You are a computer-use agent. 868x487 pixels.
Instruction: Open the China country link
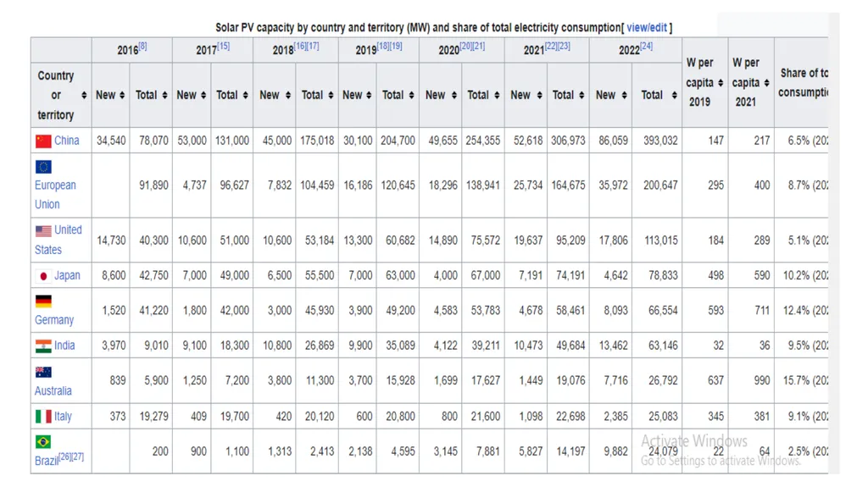click(66, 141)
